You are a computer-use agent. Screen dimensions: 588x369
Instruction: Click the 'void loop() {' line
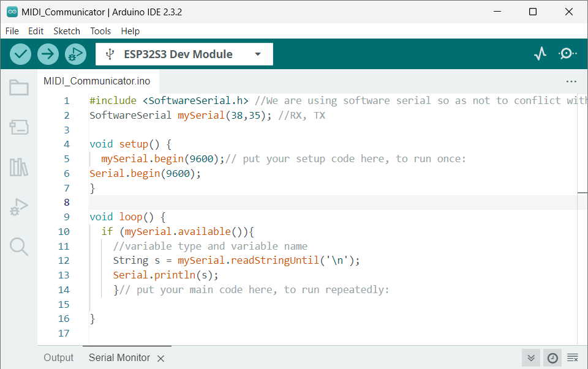pyautogui.click(x=127, y=217)
